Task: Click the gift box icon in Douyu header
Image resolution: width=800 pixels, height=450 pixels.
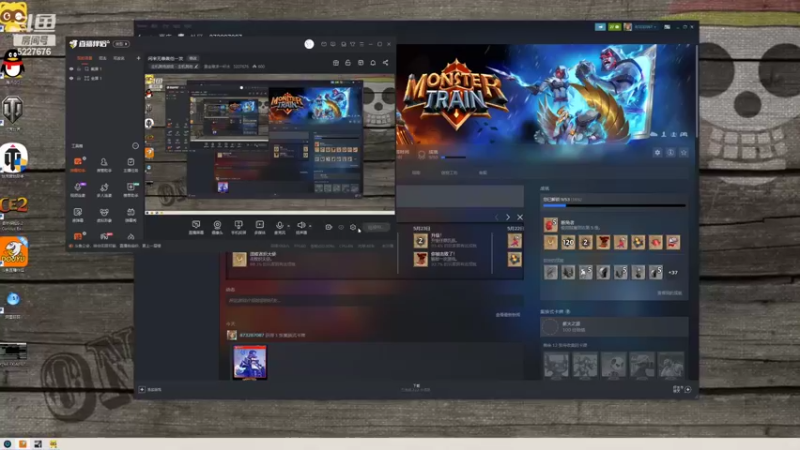Action: point(336,63)
